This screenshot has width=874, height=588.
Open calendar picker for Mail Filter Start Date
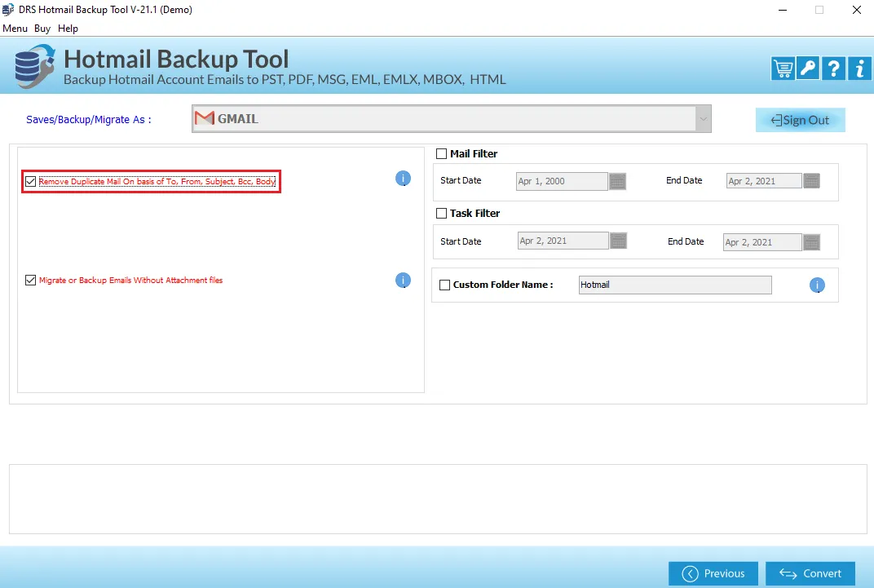coord(618,181)
